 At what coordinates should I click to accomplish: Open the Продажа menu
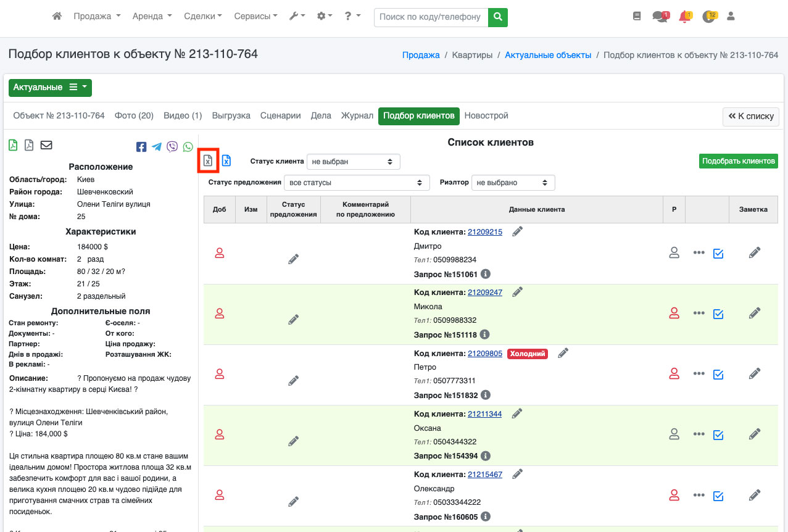point(97,17)
